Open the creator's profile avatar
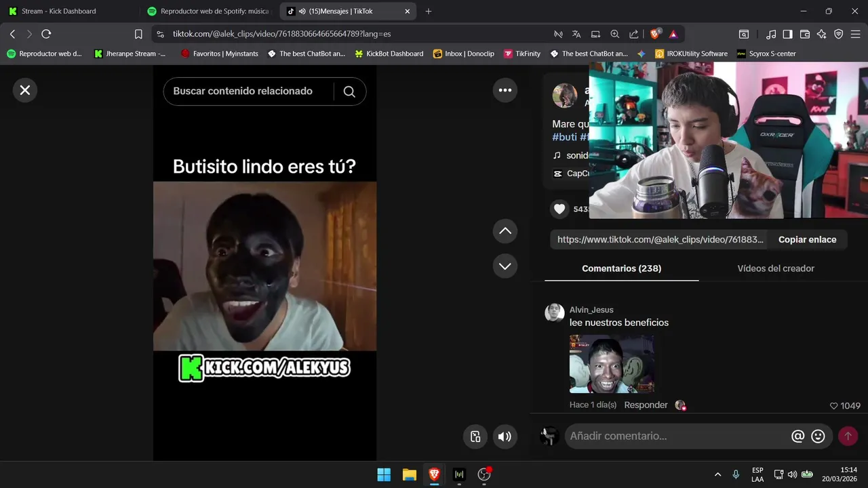868x488 pixels. 565,96
